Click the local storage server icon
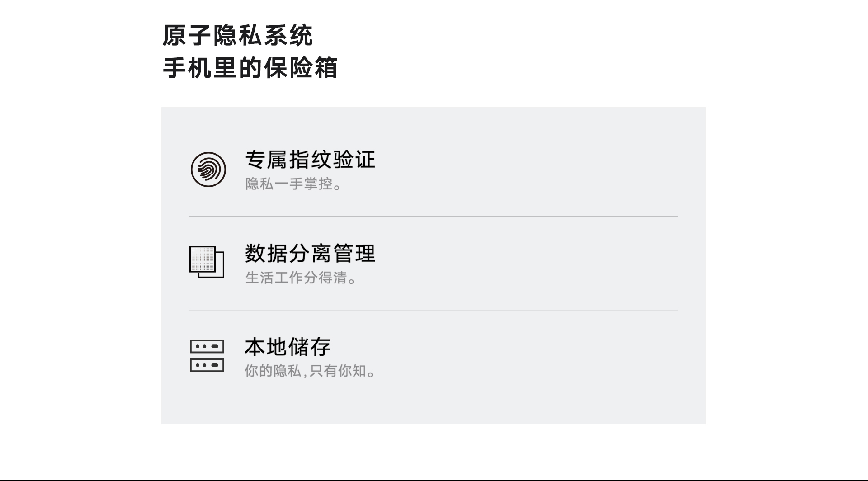The image size is (868, 481). click(x=207, y=355)
